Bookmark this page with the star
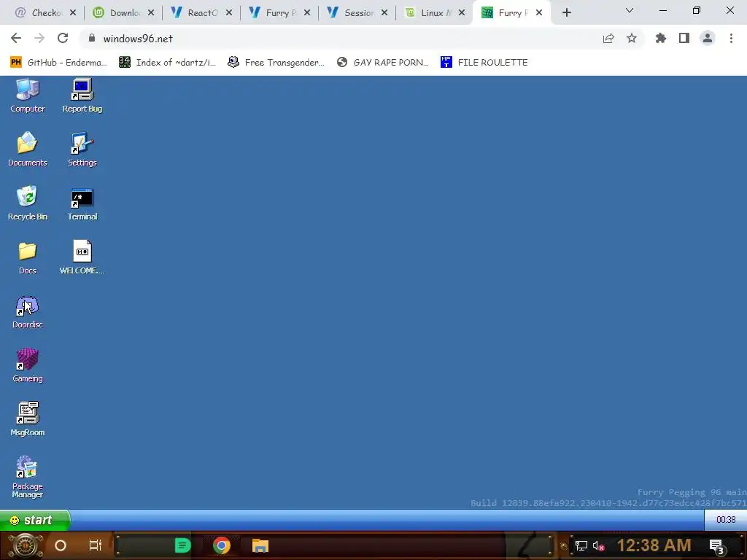The width and height of the screenshot is (747, 560). coord(632,39)
